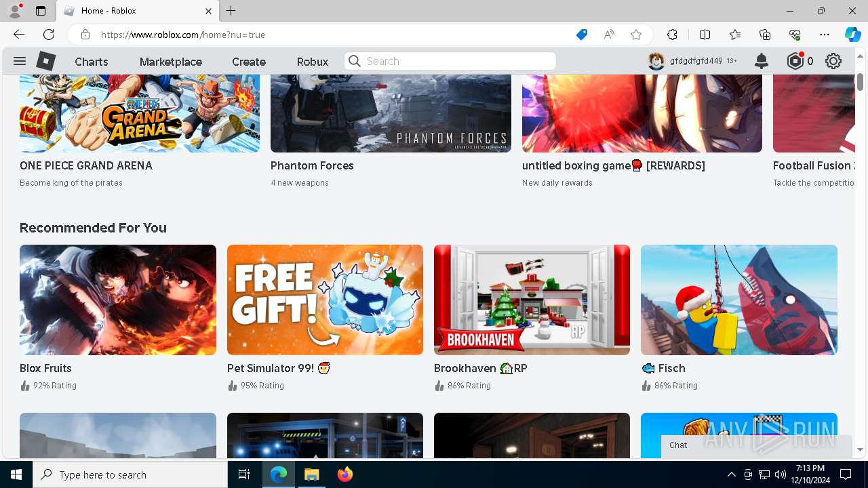Open the gfdgdfgfd449 username link

click(x=696, y=61)
